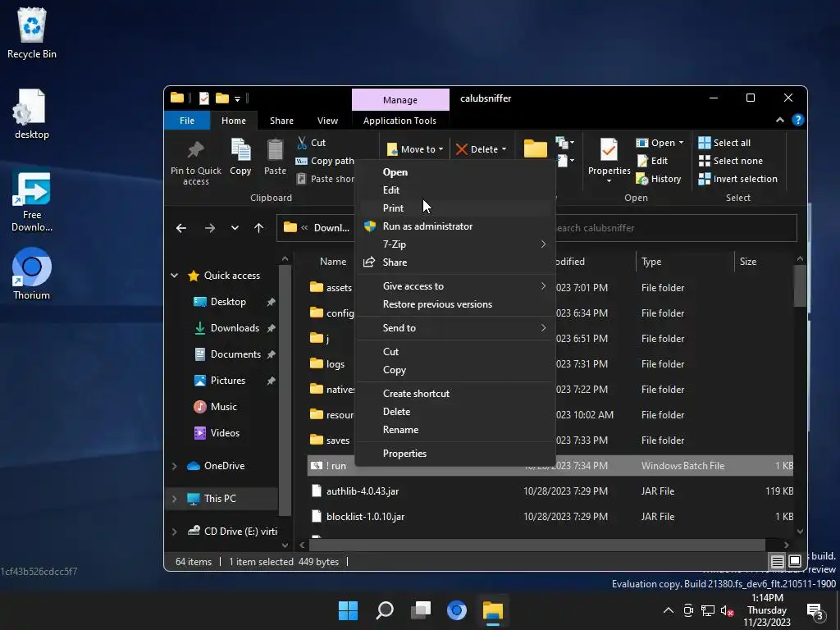The image size is (840, 630).
Task: Choose Send to in context menu
Action: (454, 328)
